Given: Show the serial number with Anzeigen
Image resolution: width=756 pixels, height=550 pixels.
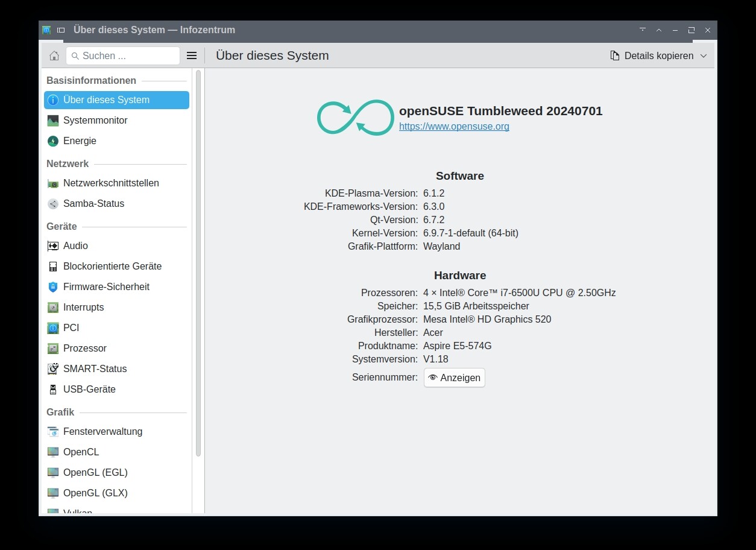Looking at the screenshot, I should click(455, 378).
